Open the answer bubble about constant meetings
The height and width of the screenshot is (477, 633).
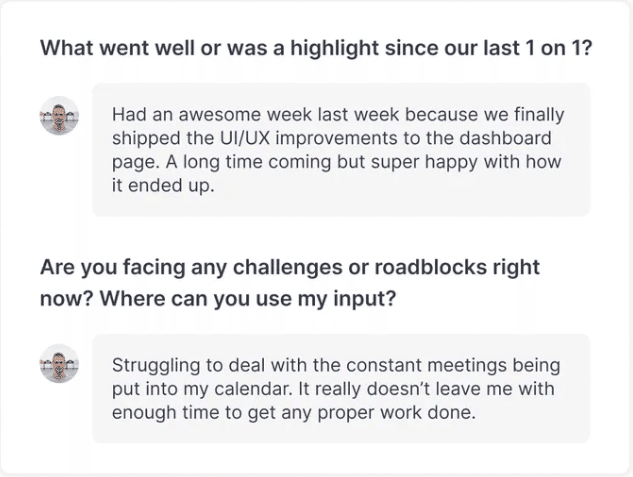click(x=341, y=389)
